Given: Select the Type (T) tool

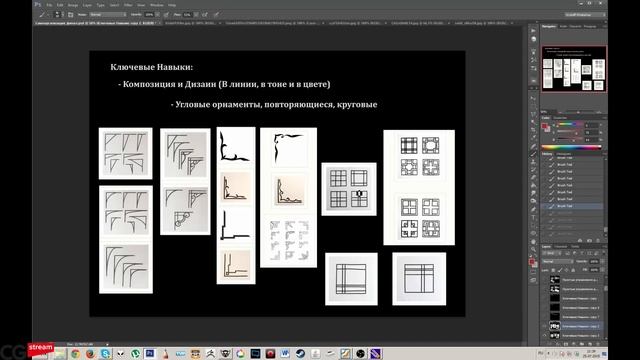Looking at the screenshot, I should click(533, 217).
